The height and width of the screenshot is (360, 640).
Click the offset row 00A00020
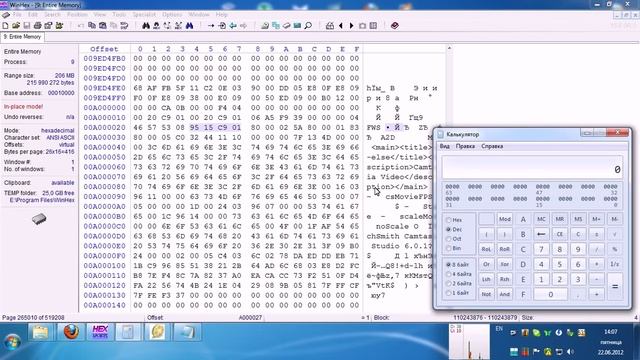[x=104, y=127]
